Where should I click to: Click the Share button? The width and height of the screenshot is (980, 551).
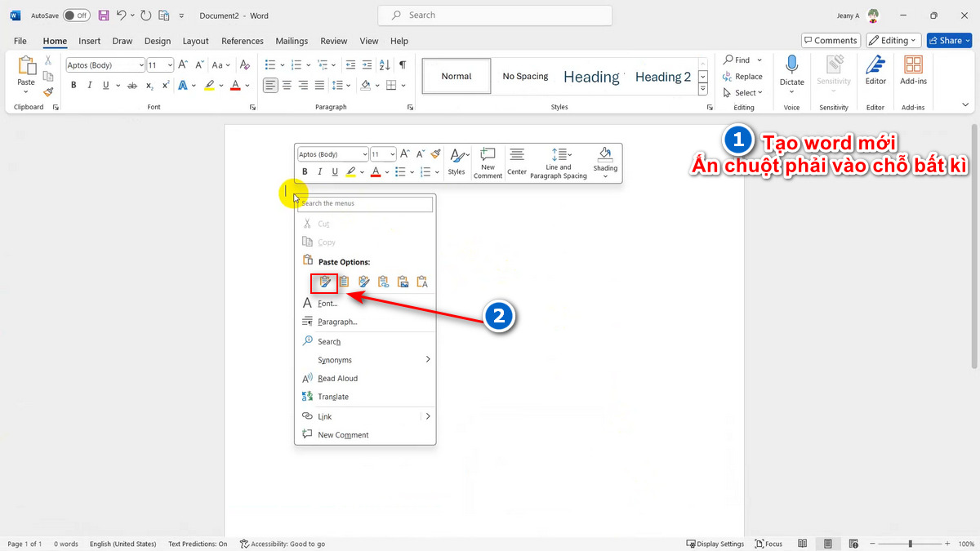[948, 40]
